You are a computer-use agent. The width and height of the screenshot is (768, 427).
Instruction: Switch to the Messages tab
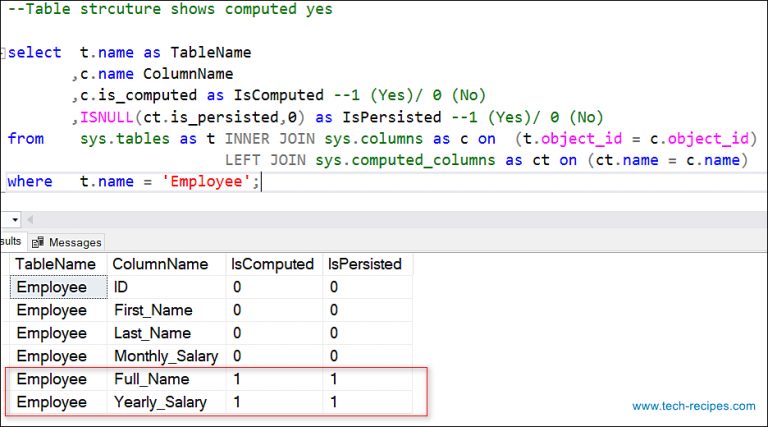pos(66,242)
